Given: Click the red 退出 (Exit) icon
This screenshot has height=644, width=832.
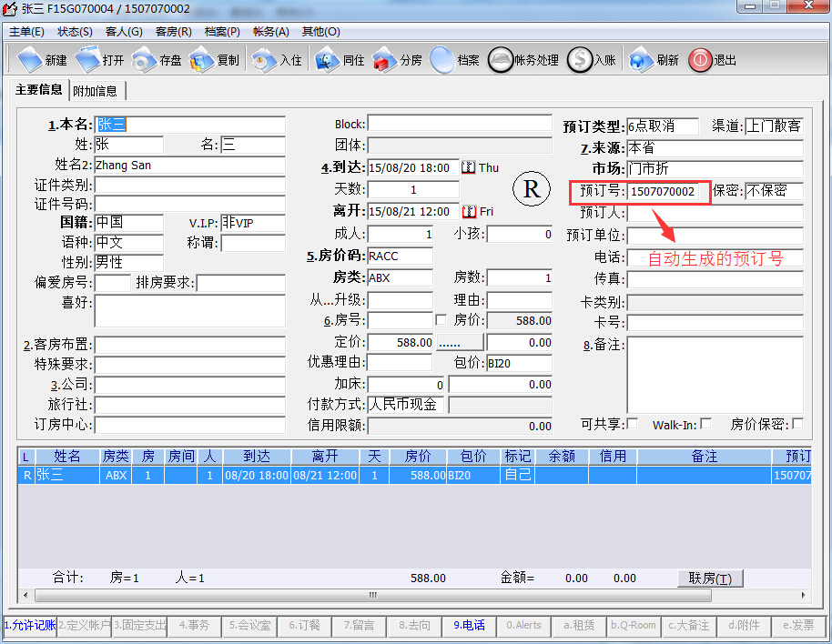Looking at the screenshot, I should (x=699, y=60).
